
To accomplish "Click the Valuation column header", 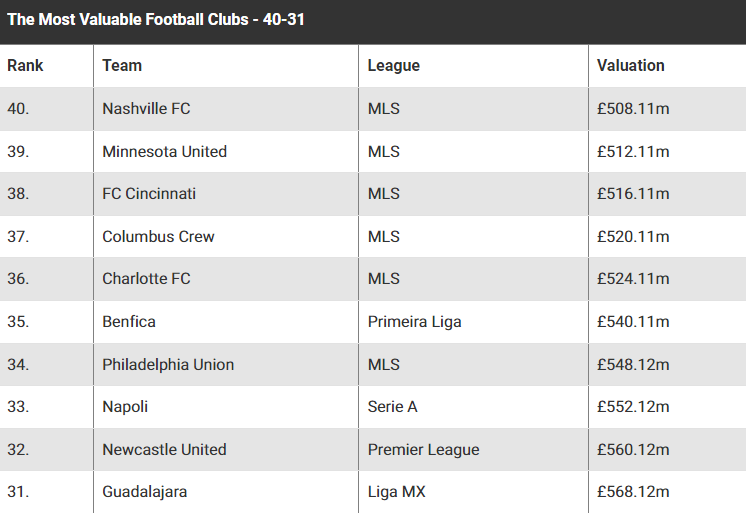I will [x=630, y=65].
